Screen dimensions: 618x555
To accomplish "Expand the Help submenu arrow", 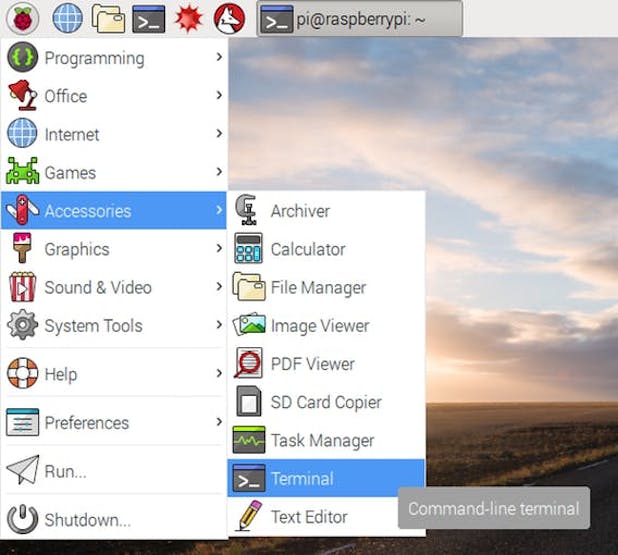I will [x=219, y=373].
